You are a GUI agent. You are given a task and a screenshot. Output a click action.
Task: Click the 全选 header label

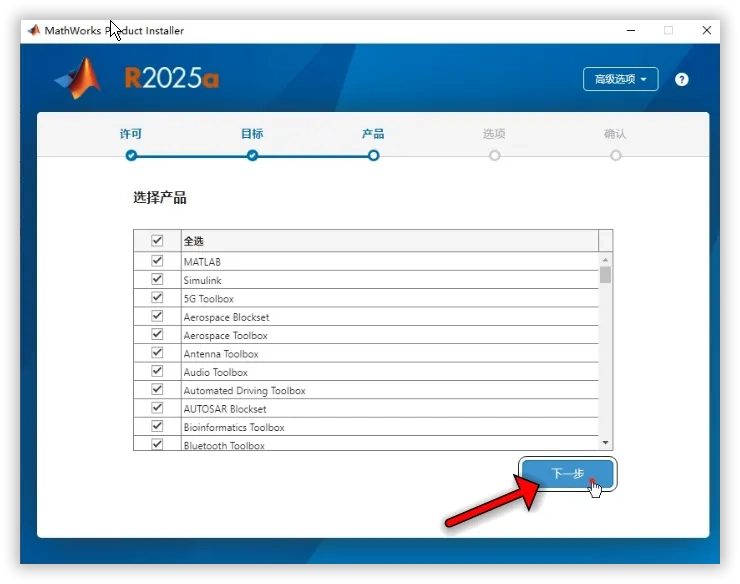click(193, 241)
